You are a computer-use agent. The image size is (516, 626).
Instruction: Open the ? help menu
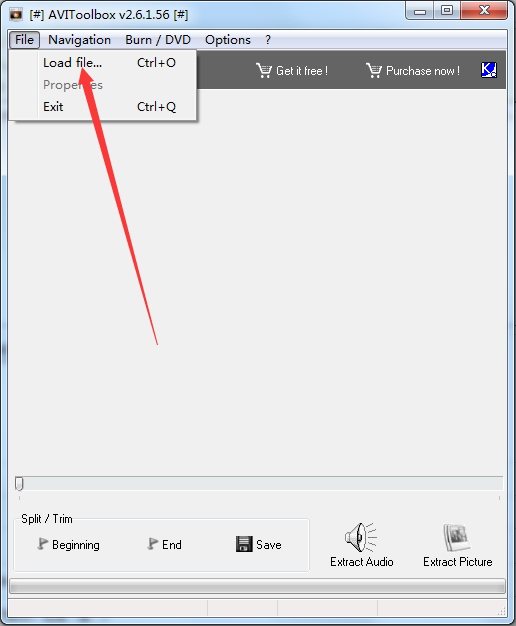pos(268,40)
